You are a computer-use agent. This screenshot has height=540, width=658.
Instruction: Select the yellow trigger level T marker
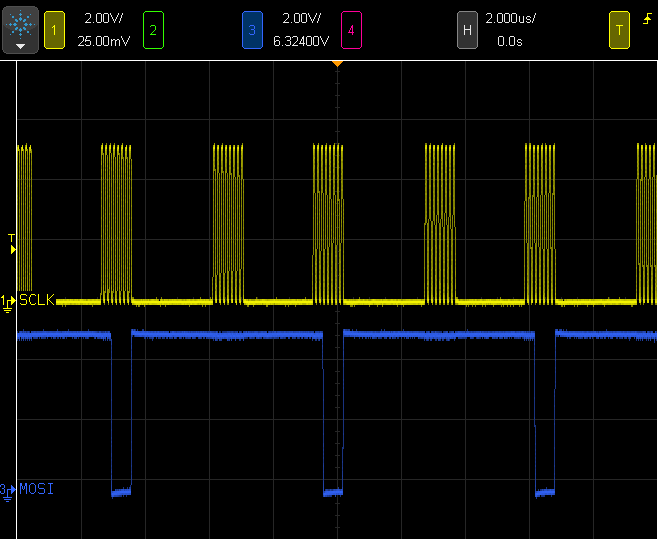pyautogui.click(x=11, y=240)
